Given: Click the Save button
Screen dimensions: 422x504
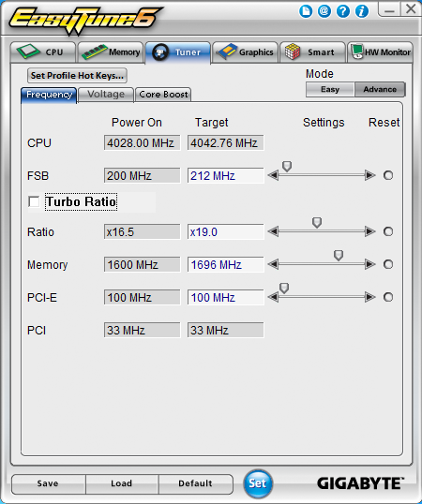Looking at the screenshot, I should tap(49, 483).
